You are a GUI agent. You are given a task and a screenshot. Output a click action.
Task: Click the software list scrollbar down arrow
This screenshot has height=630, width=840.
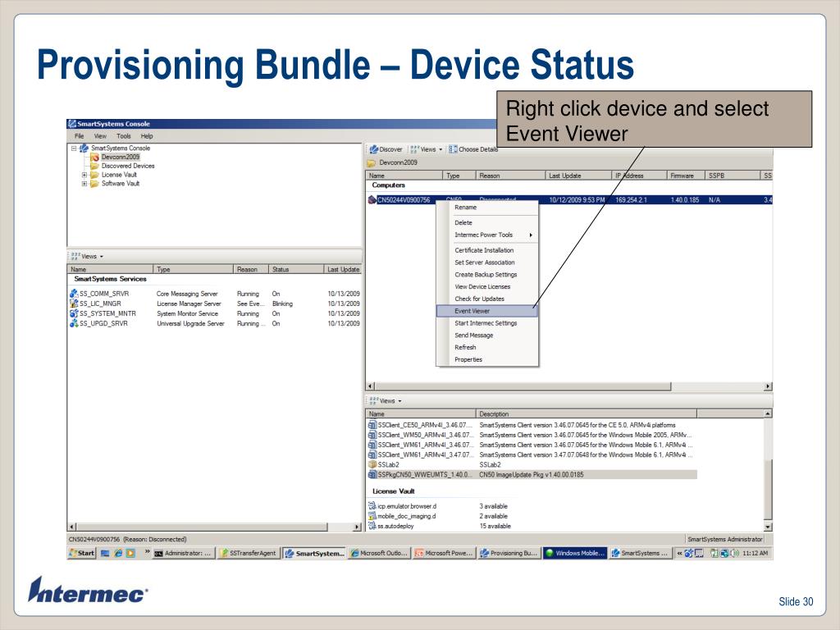(x=768, y=527)
